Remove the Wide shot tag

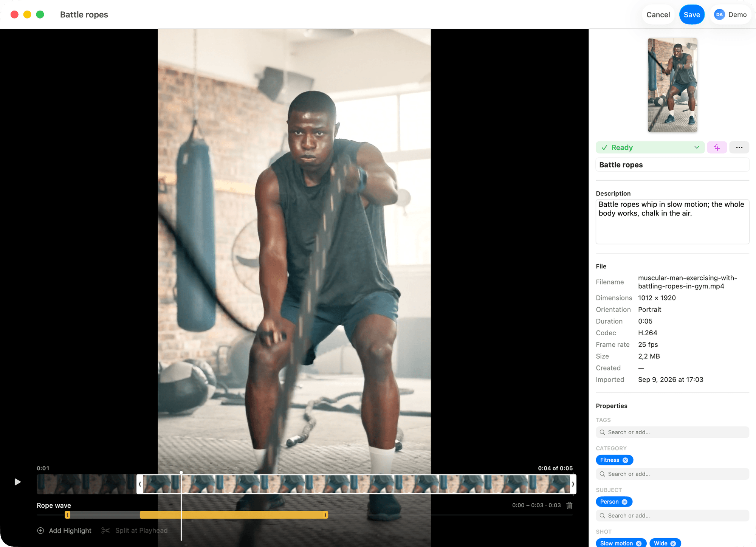673,543
